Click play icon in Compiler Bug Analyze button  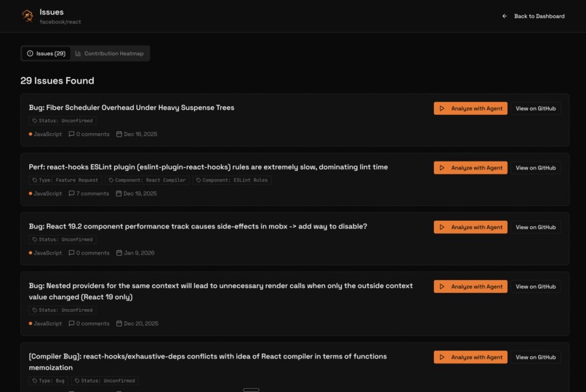pos(442,357)
